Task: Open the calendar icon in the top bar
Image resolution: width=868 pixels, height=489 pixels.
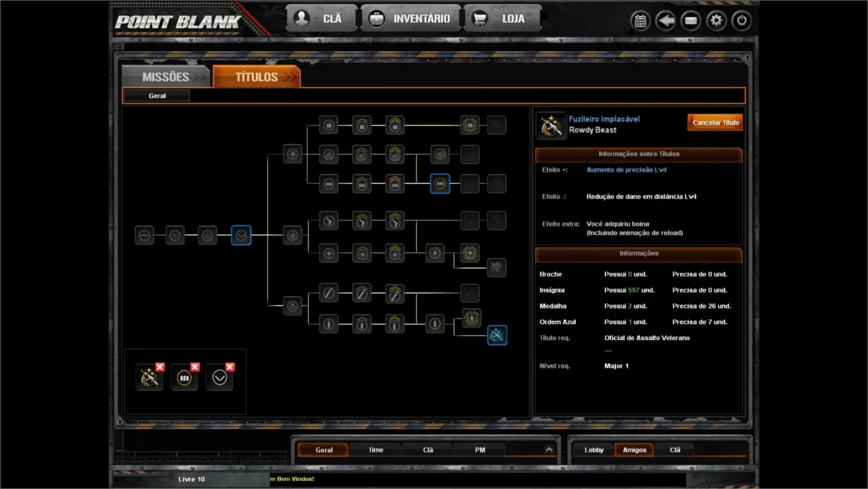Action: [x=640, y=20]
